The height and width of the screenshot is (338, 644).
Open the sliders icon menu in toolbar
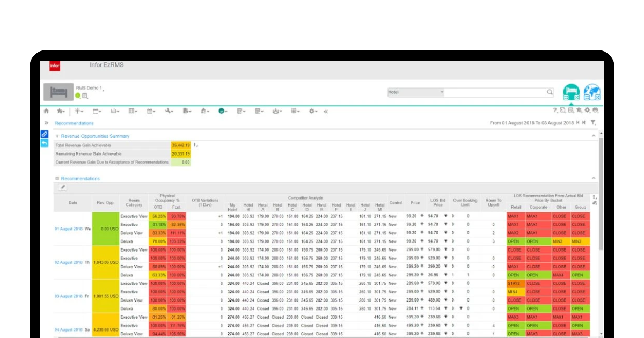[x=296, y=111]
